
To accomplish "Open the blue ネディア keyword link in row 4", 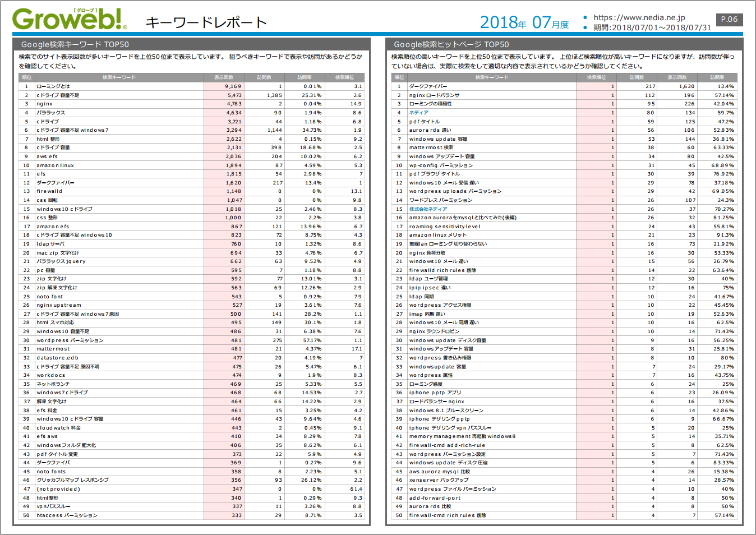I will [418, 113].
